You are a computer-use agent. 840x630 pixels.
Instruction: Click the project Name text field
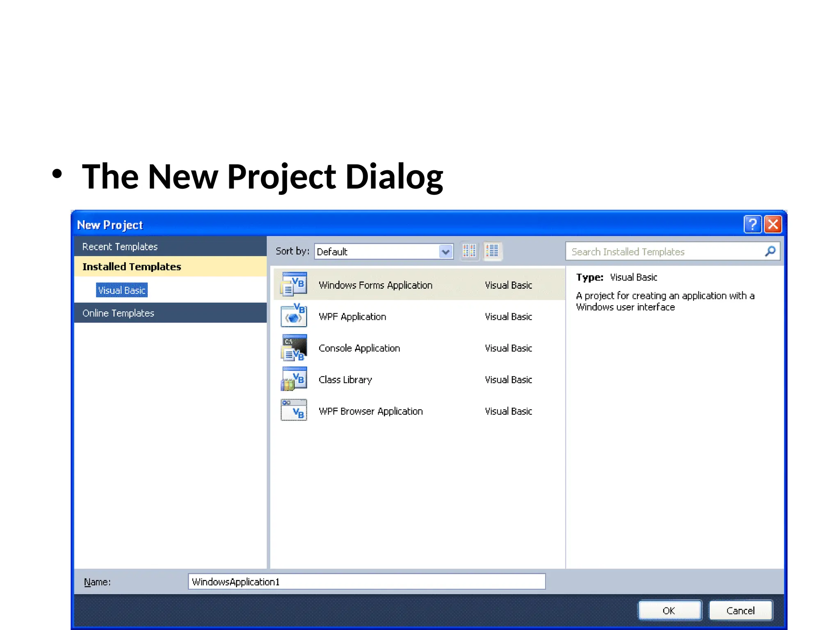tap(367, 582)
